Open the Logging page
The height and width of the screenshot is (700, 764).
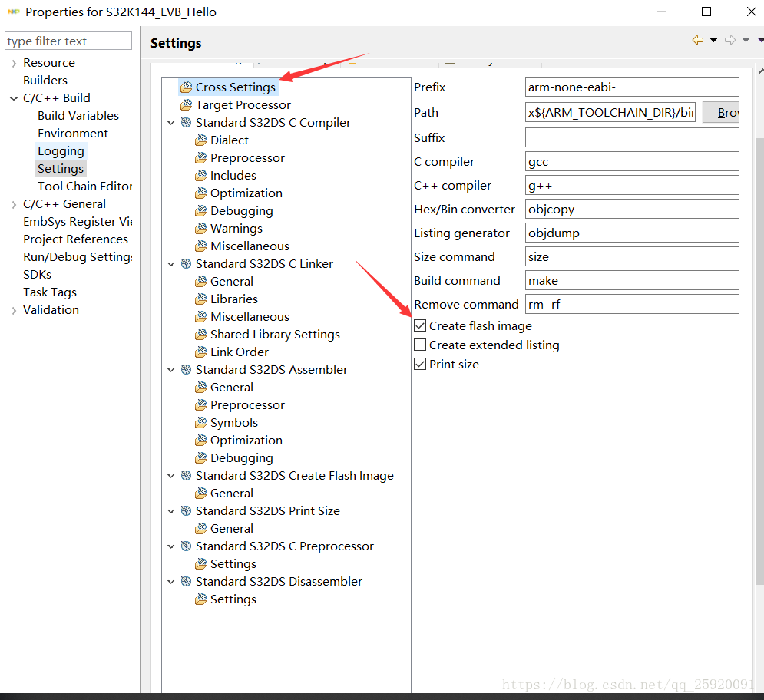click(61, 151)
